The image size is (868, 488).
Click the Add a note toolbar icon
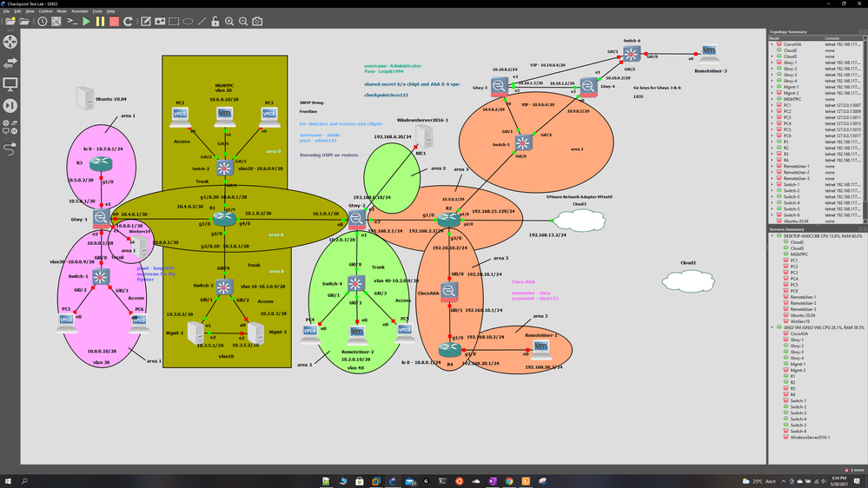[145, 21]
